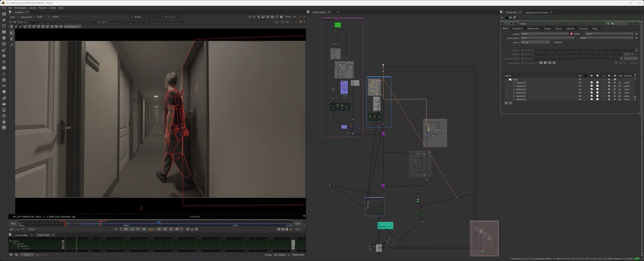Open the Time nodes toolbar menu
644x261 pixels.
click(x=4, y=26)
